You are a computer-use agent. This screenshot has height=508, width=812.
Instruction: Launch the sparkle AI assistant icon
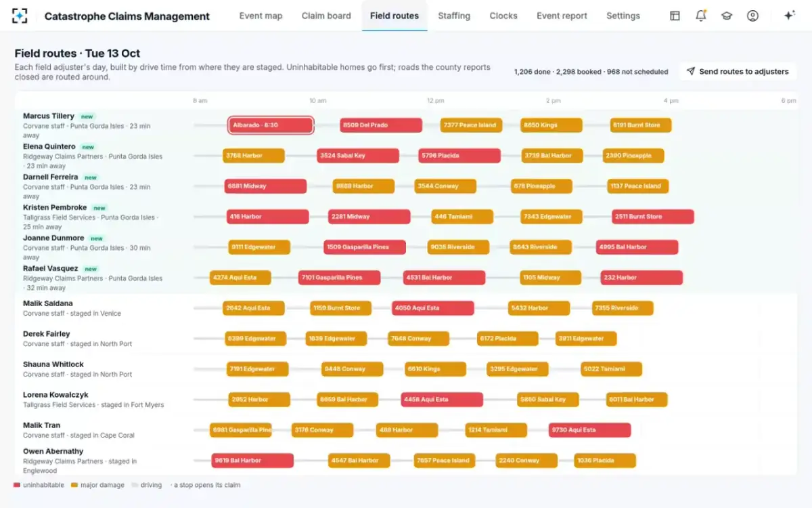click(x=789, y=16)
